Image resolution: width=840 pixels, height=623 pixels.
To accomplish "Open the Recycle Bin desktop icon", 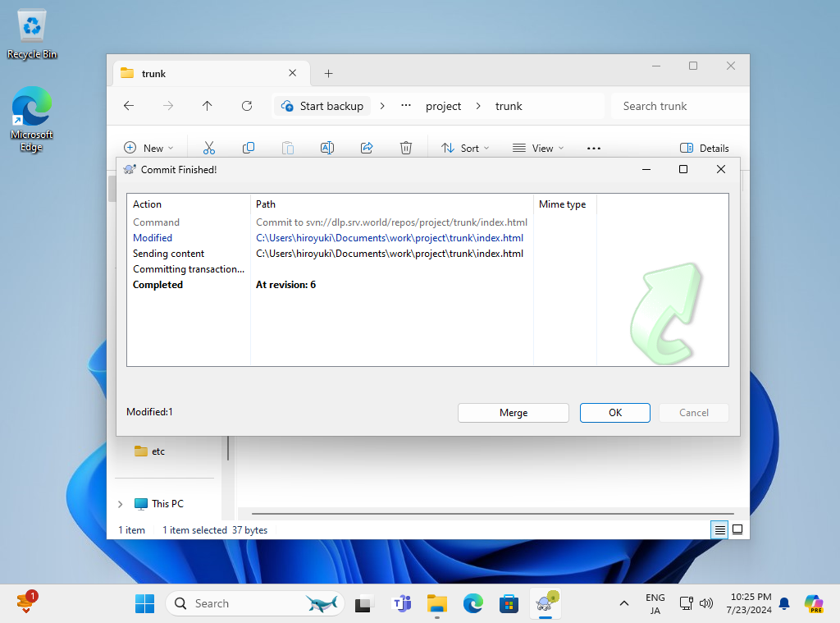I will pyautogui.click(x=32, y=34).
